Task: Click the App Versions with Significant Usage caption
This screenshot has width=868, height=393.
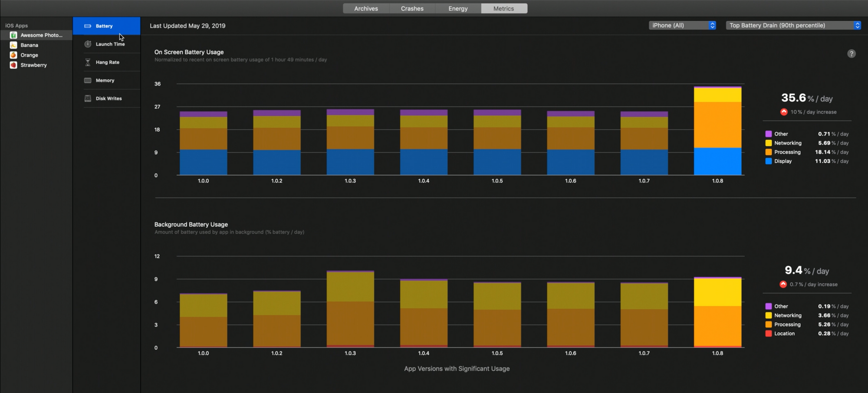Action: [457, 369]
